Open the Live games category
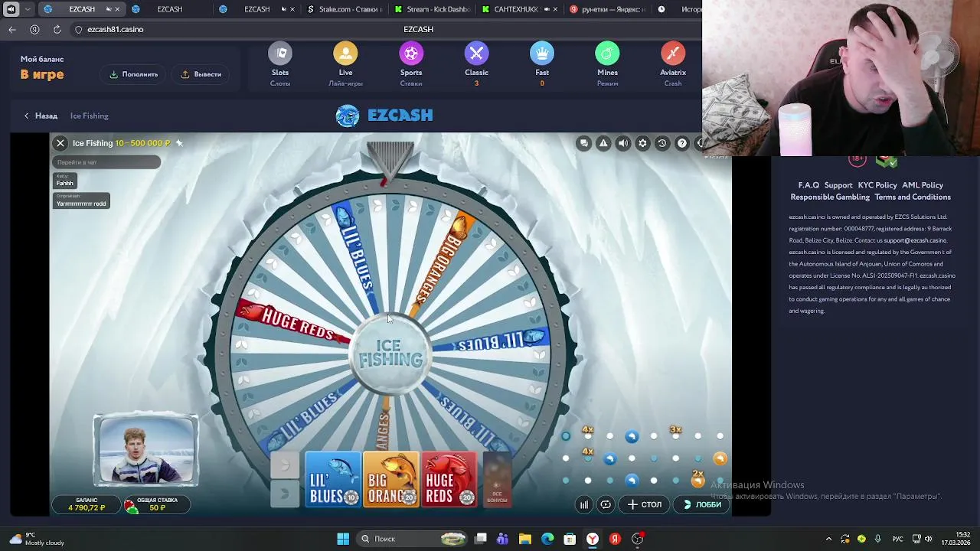Viewport: 980px width, 551px height. (345, 54)
